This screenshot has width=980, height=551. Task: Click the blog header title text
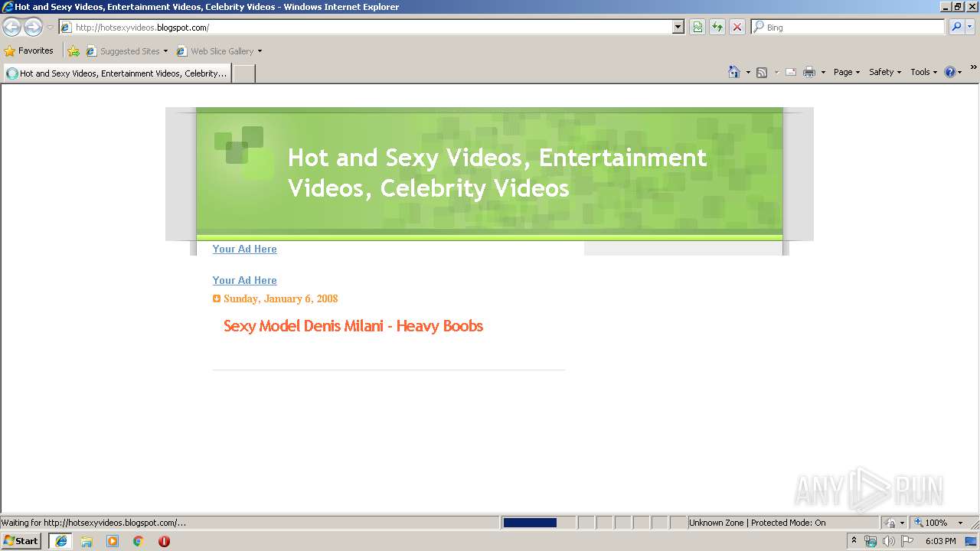pos(497,172)
